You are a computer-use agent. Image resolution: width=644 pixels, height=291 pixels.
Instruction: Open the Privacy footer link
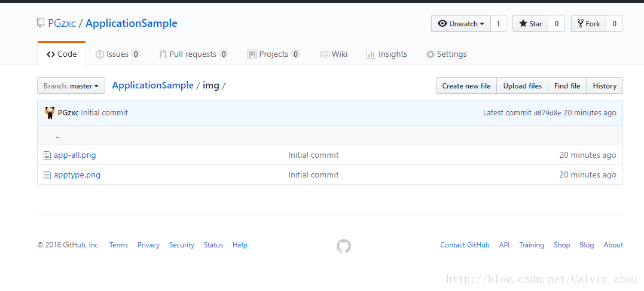click(x=148, y=245)
